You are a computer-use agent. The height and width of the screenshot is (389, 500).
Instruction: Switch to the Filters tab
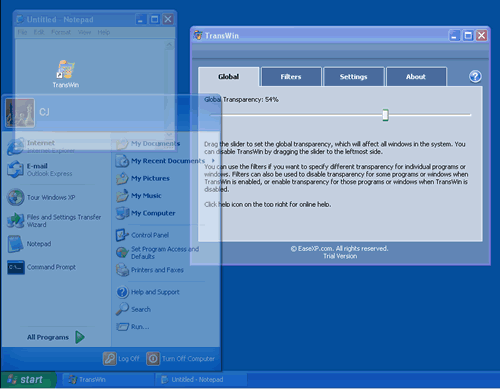pos(291,77)
